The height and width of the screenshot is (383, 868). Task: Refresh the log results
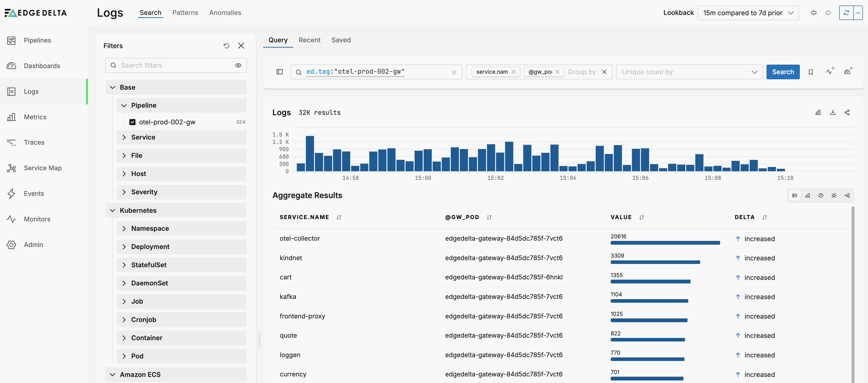pyautogui.click(x=846, y=13)
